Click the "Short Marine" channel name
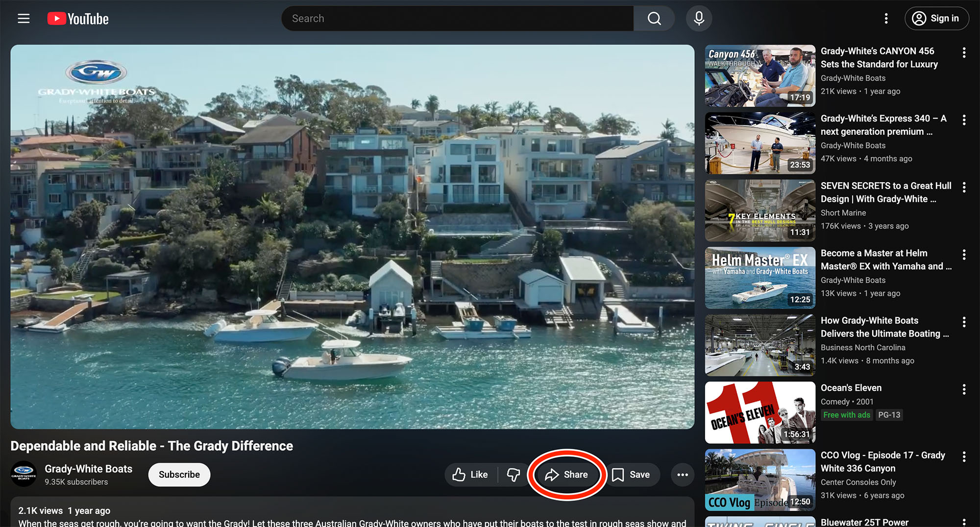 (843, 213)
